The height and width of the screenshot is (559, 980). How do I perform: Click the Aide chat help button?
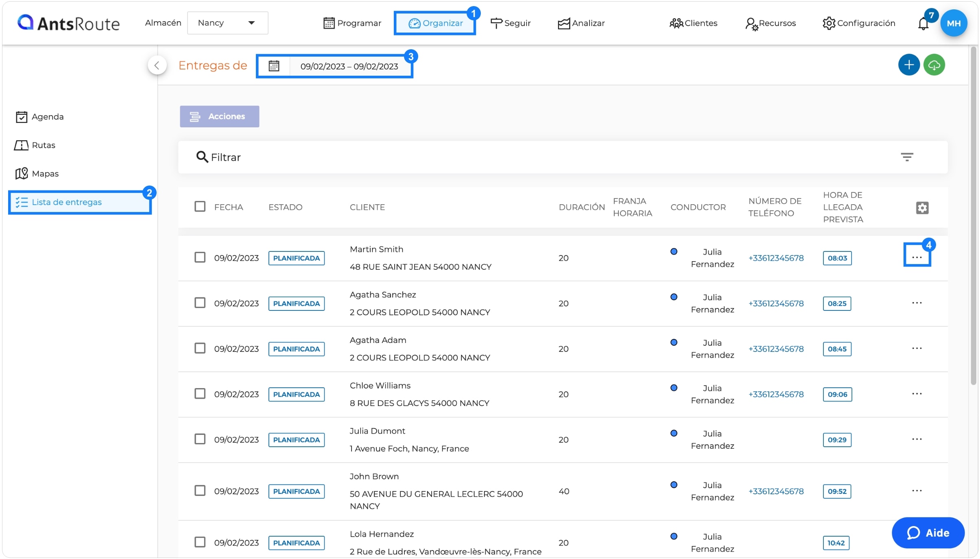[x=928, y=533]
